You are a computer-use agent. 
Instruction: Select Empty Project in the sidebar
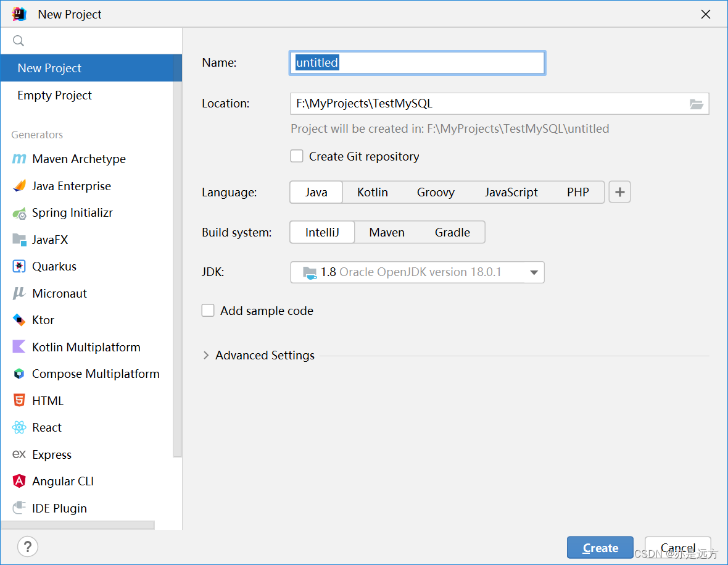[x=55, y=95]
